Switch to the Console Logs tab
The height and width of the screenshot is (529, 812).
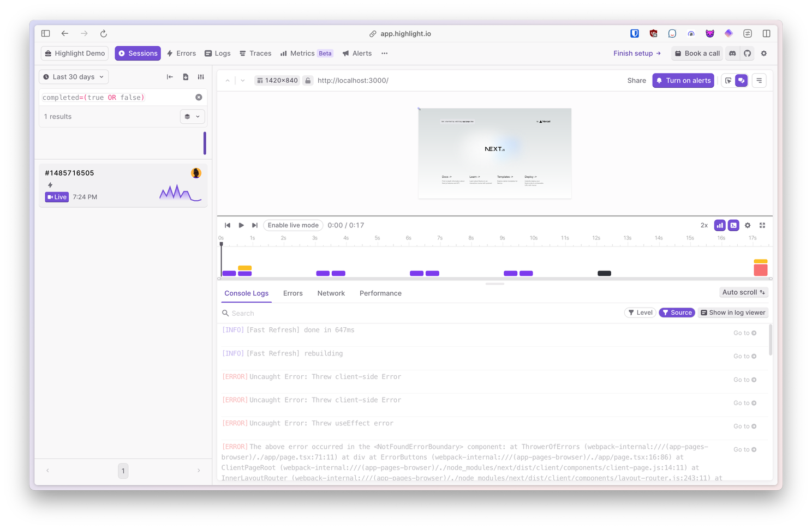point(247,293)
